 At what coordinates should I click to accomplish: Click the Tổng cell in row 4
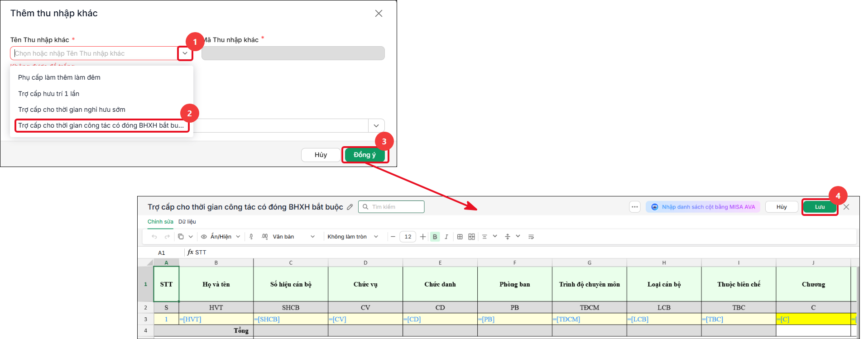tap(204, 330)
